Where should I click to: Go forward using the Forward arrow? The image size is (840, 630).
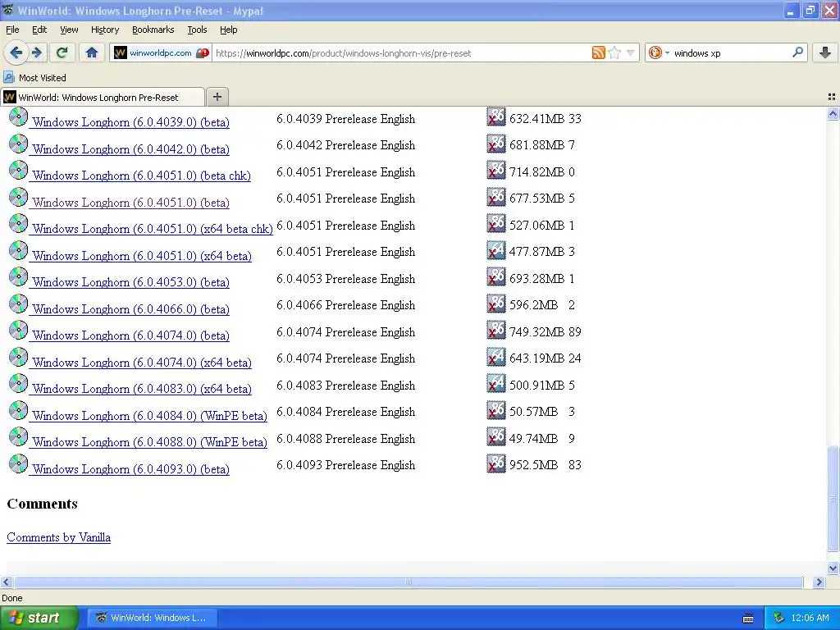tap(37, 52)
